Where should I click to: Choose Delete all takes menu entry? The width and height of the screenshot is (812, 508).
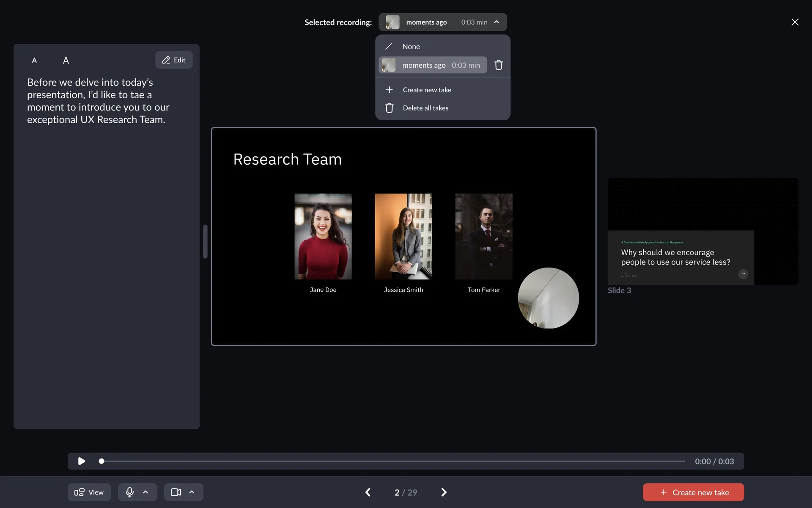pyautogui.click(x=425, y=108)
